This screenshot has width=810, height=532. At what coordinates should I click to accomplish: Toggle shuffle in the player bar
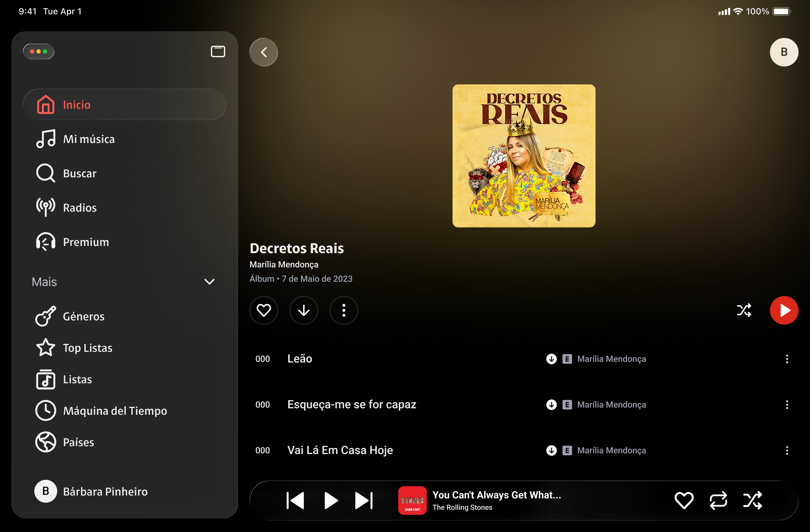point(752,500)
